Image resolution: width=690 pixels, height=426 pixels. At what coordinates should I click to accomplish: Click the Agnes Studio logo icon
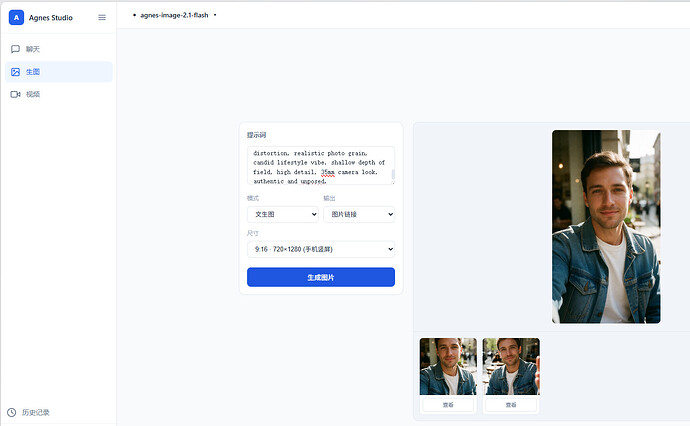tap(16, 18)
